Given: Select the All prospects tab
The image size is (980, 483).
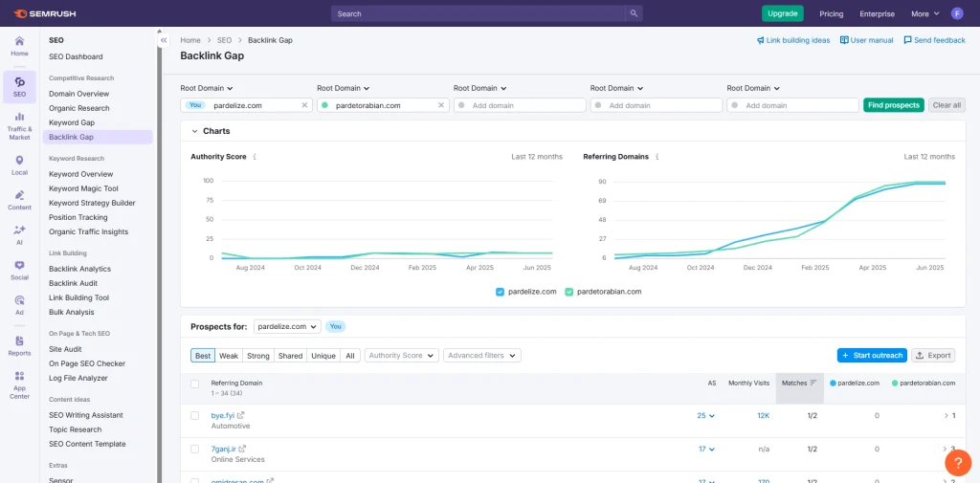Looking at the screenshot, I should 350,356.
